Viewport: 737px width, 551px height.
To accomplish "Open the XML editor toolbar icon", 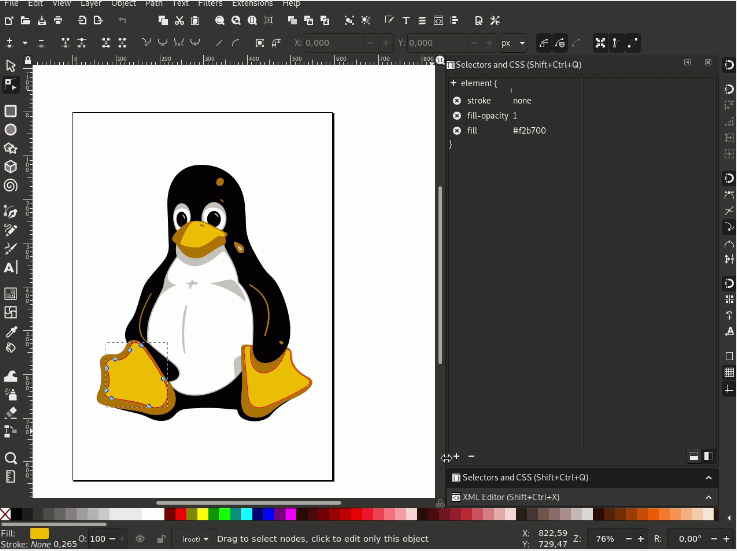I will 438,20.
